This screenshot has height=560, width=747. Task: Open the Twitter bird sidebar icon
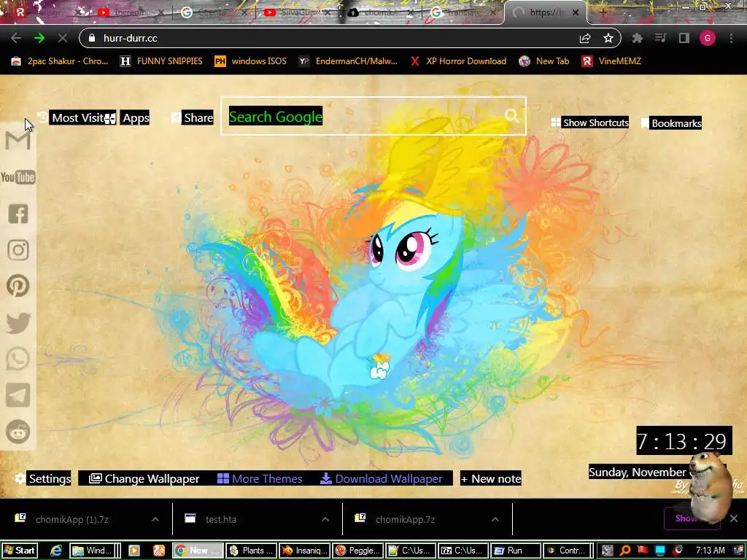[x=18, y=322]
